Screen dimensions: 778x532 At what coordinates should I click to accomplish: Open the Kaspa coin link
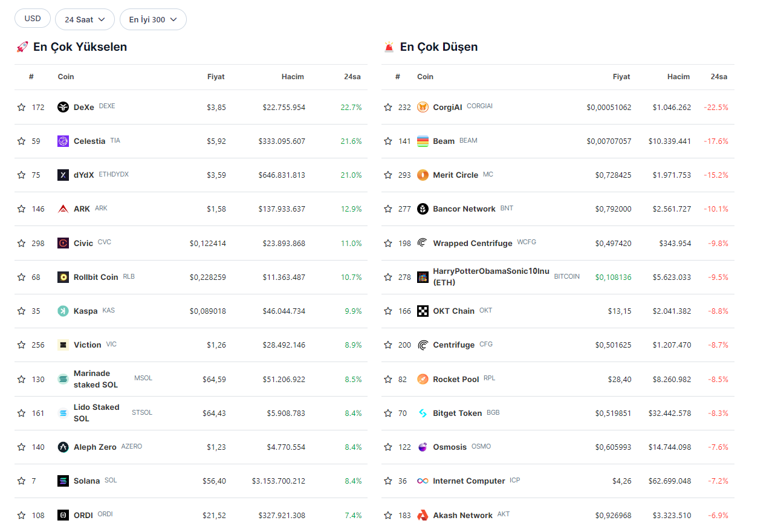pos(85,311)
